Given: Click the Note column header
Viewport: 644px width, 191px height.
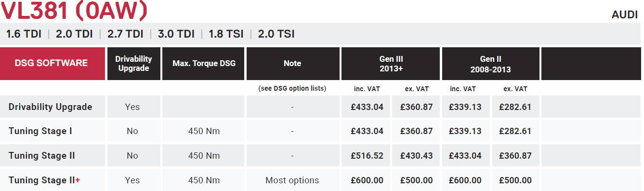Looking at the screenshot, I should (292, 63).
